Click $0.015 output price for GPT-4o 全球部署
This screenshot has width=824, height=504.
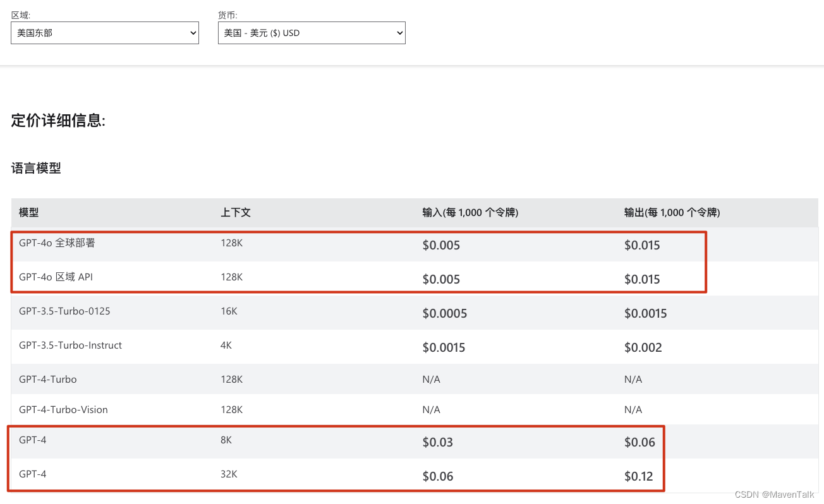(642, 245)
